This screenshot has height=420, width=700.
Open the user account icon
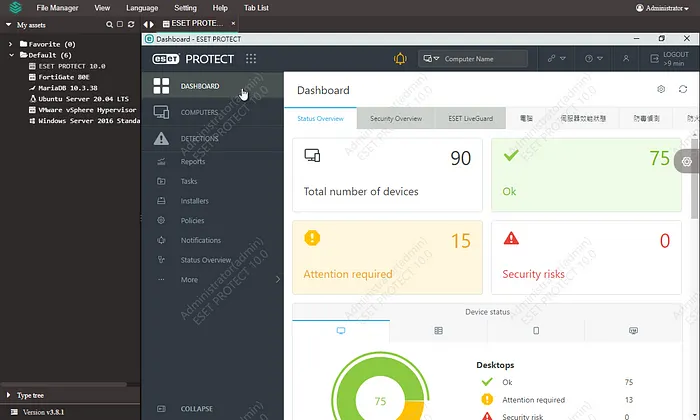click(x=626, y=58)
